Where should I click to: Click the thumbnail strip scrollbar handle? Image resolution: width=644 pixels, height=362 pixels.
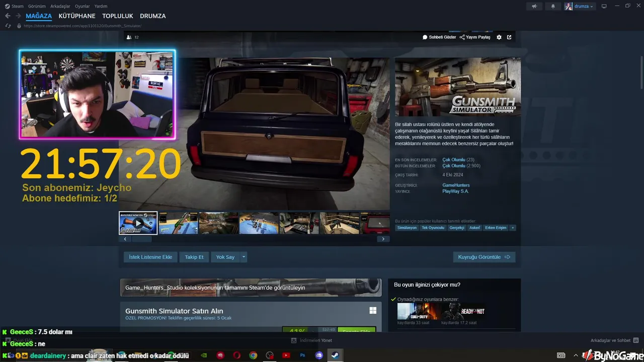[x=142, y=239]
